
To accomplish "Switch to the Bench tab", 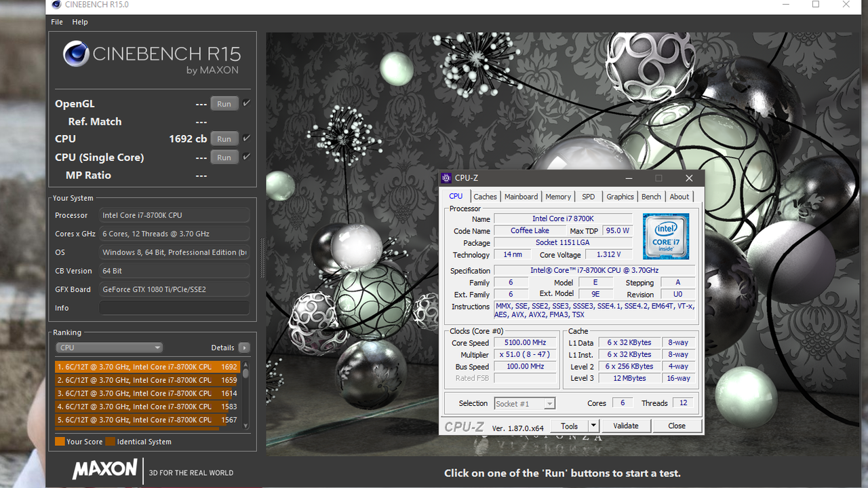I will tap(651, 197).
